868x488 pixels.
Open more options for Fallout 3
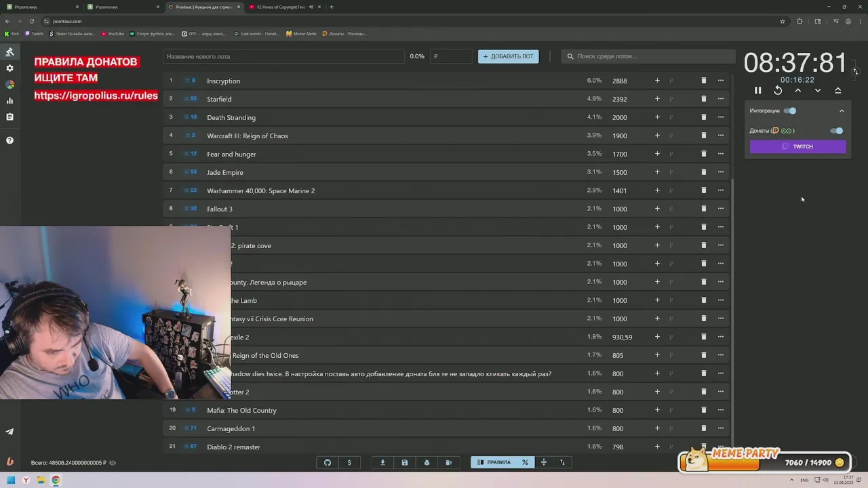tap(721, 209)
